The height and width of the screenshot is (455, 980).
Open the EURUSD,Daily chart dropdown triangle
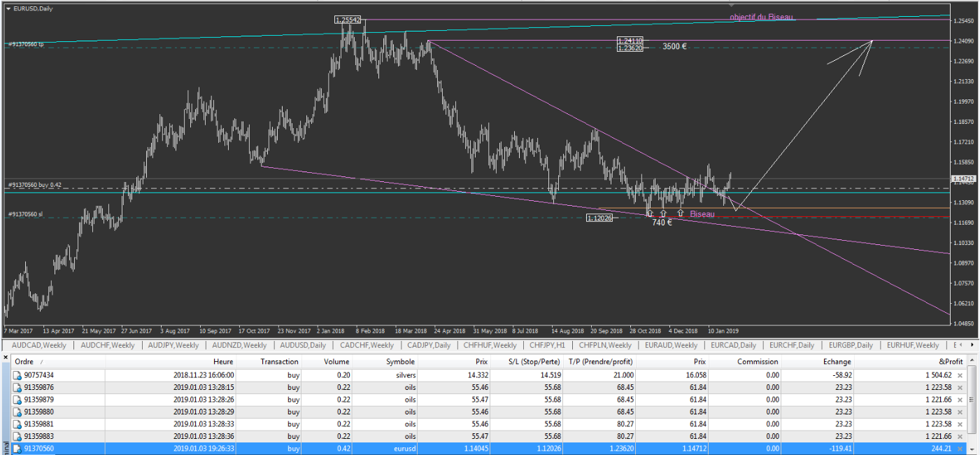8,8
